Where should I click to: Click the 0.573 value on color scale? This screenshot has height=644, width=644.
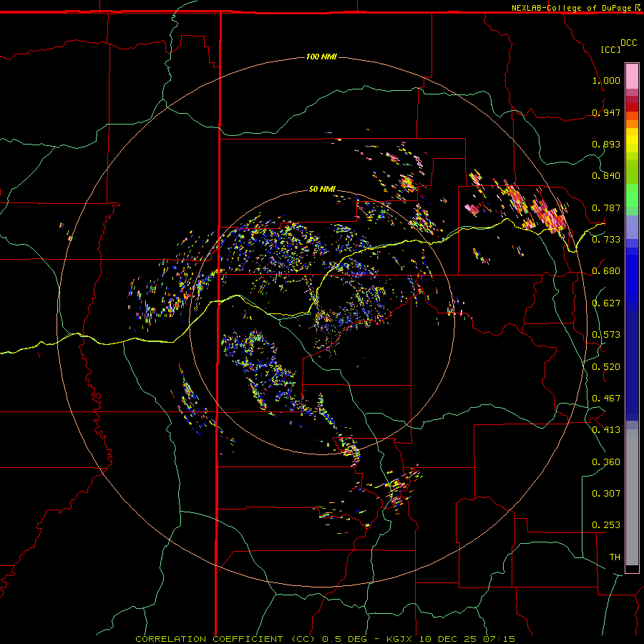coord(606,335)
